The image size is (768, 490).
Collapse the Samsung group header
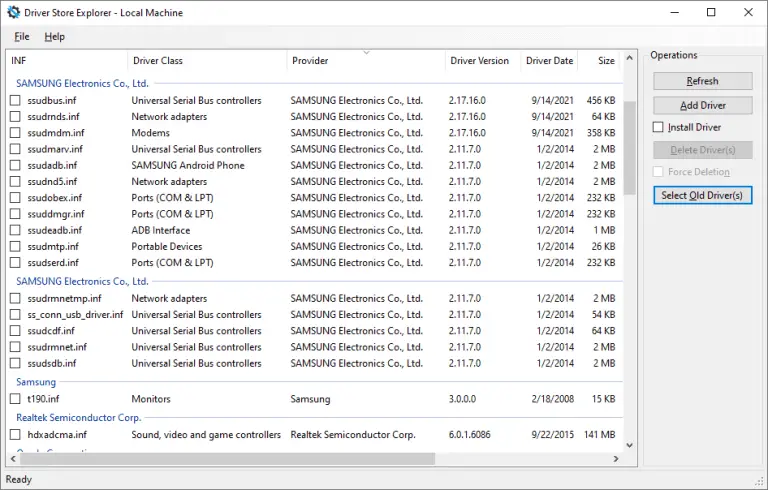tap(36, 382)
